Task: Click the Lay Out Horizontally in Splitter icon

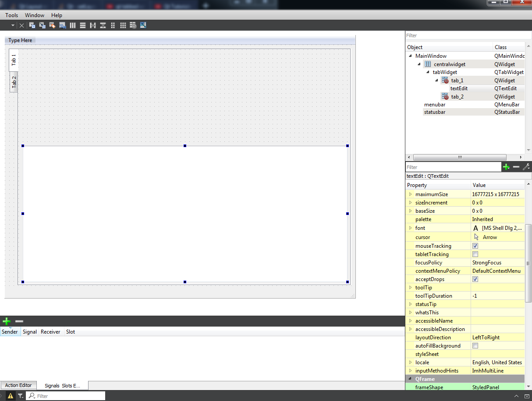Action: coord(93,25)
